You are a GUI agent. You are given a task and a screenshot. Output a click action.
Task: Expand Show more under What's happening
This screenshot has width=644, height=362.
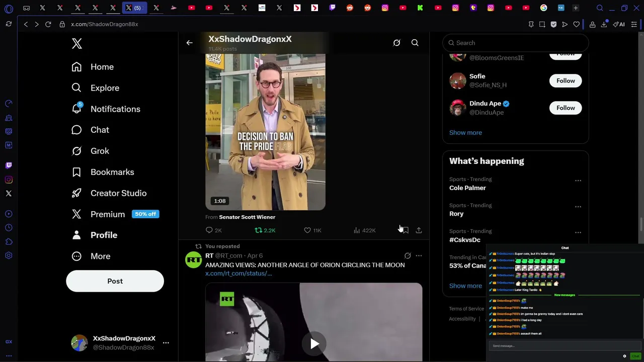(465, 286)
